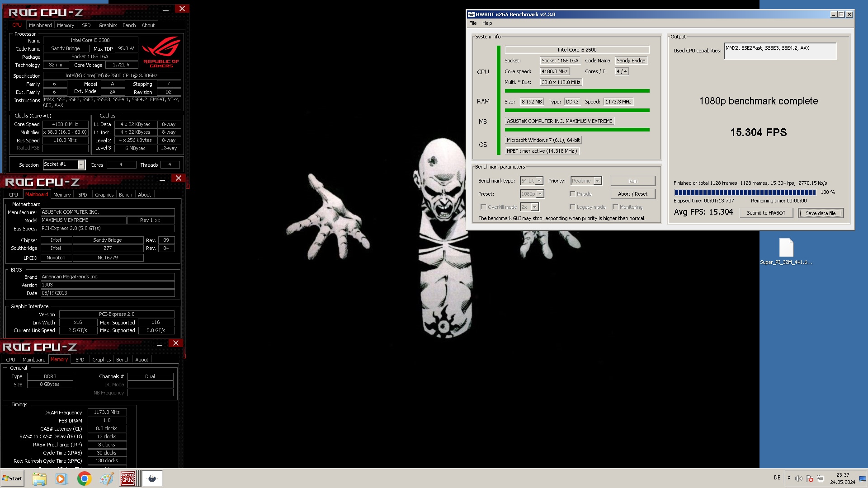The width and height of the screenshot is (868, 488).
Task: Open the tray clock showing 23:37
Action: pyautogui.click(x=843, y=479)
